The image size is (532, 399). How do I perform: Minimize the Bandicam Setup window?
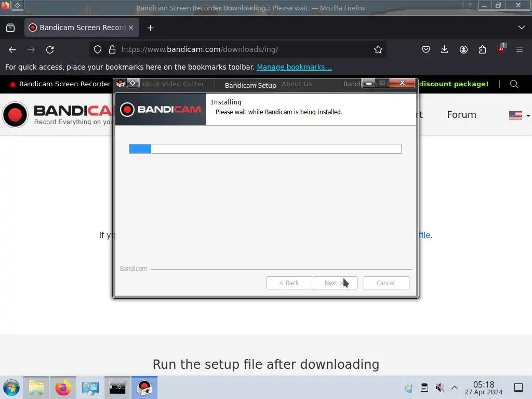point(368,83)
